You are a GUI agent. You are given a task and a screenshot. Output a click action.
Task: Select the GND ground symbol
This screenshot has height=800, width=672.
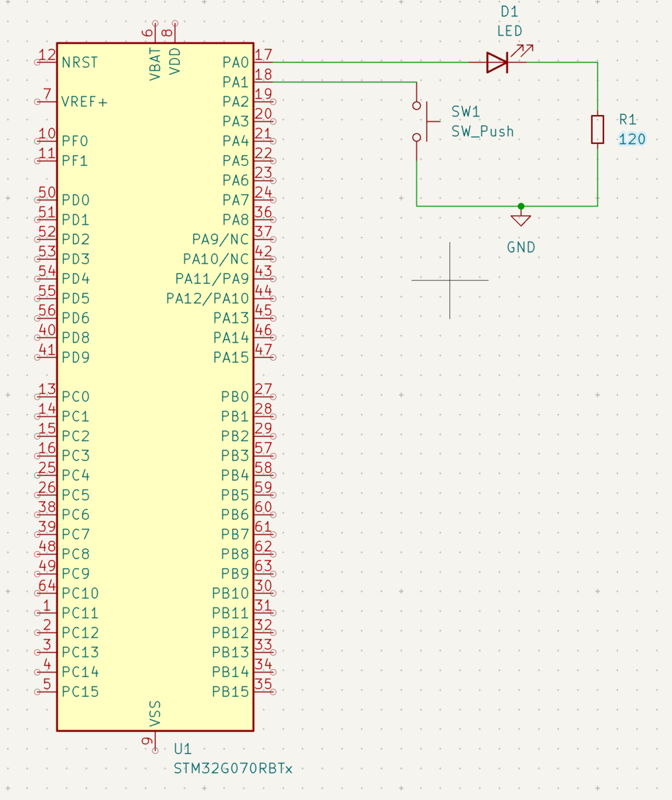coord(520,221)
